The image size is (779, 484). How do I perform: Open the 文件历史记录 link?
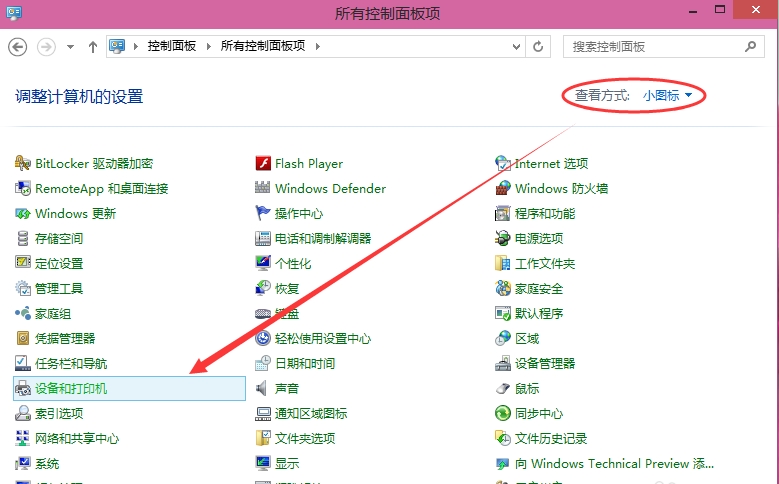pos(551,439)
